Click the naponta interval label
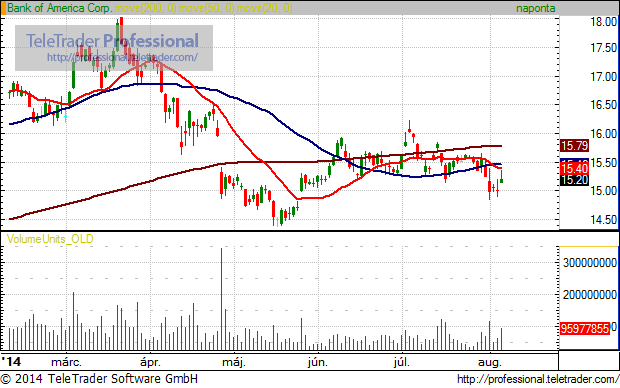 point(535,8)
